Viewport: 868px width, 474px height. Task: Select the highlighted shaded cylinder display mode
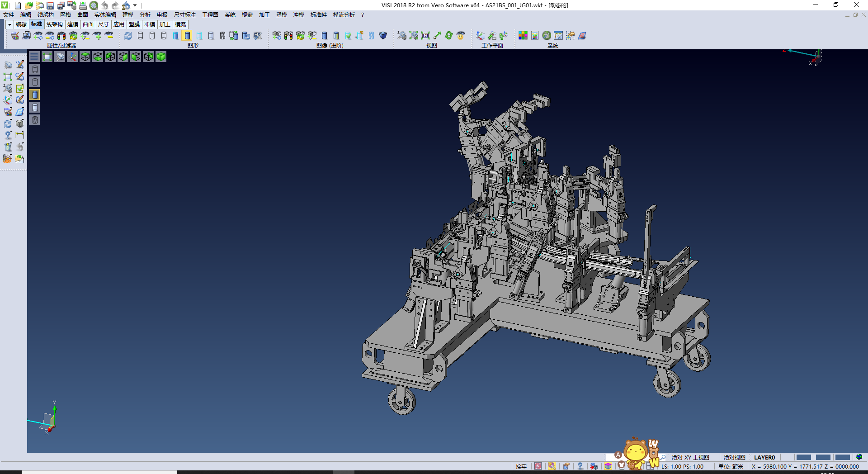pos(187,36)
